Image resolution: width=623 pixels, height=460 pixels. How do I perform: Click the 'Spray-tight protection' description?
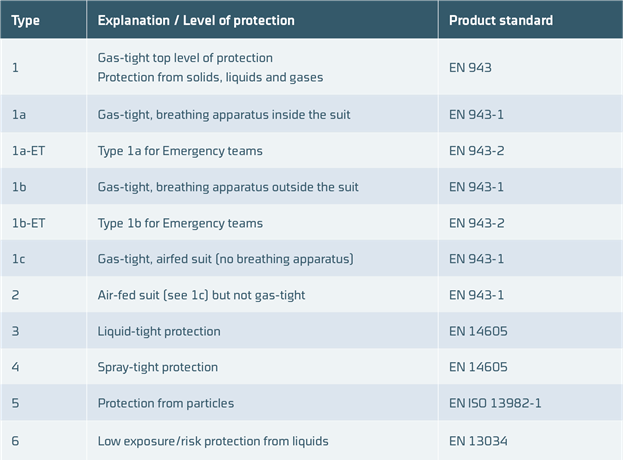(x=158, y=367)
